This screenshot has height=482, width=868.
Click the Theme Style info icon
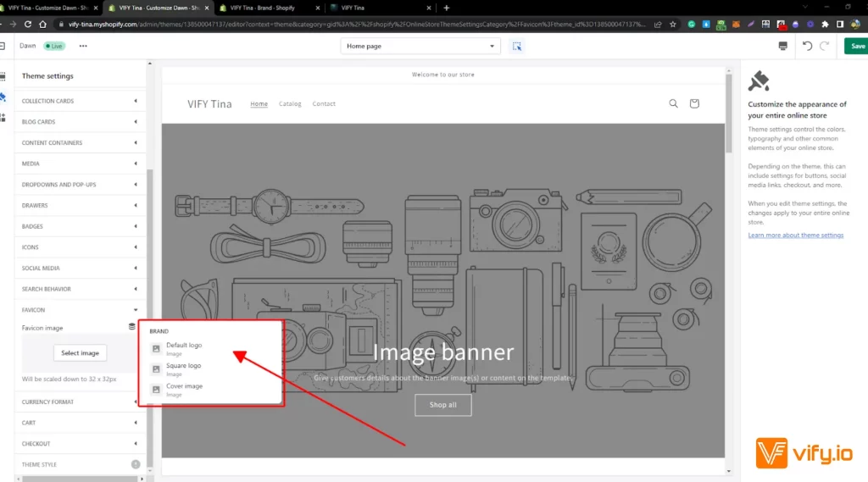click(x=136, y=464)
